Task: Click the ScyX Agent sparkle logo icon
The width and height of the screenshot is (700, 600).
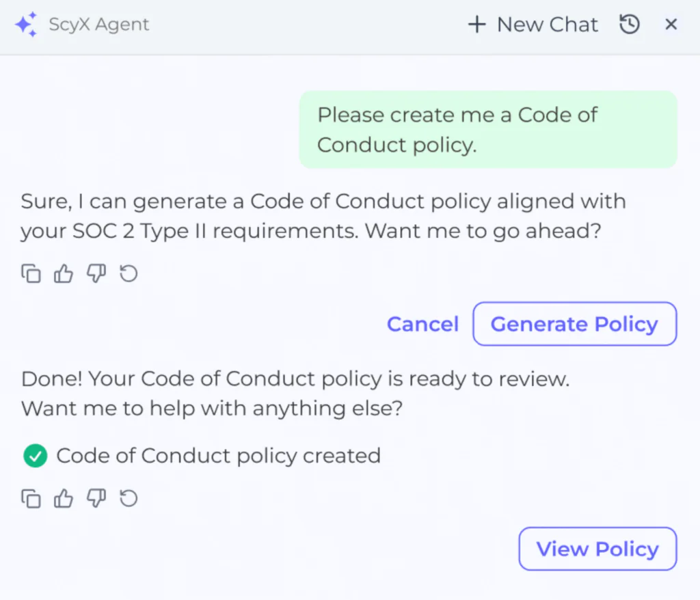Action: [x=26, y=24]
